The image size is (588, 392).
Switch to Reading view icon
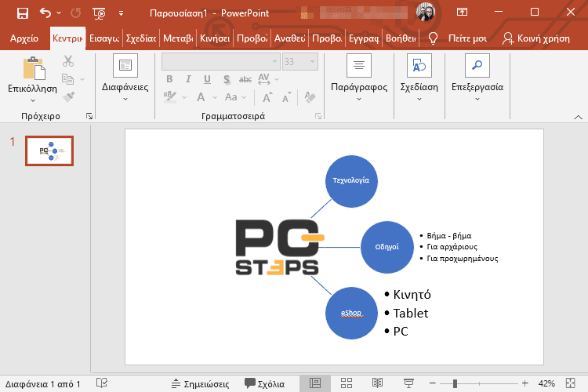pos(377,383)
